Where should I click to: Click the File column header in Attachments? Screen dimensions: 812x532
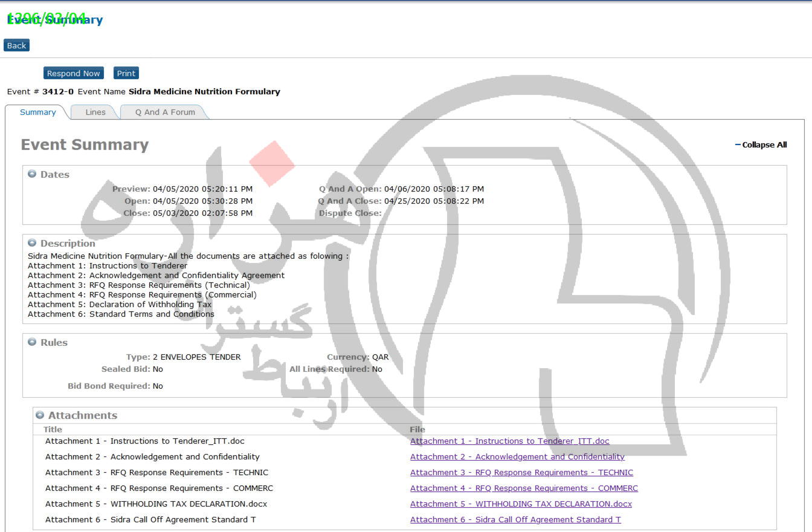tap(417, 430)
